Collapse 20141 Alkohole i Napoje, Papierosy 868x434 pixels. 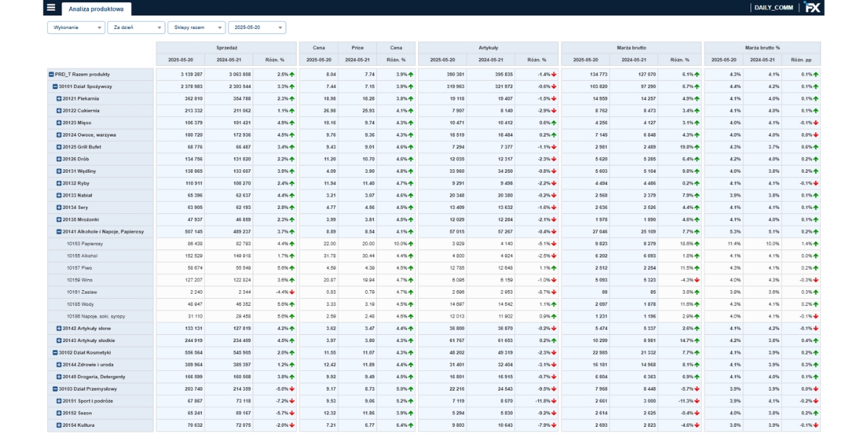click(x=59, y=231)
